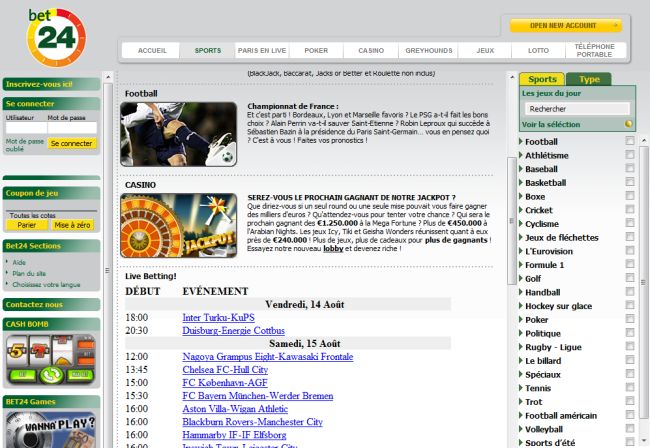Switch to the Type tab
The height and width of the screenshot is (448, 650).
[589, 79]
